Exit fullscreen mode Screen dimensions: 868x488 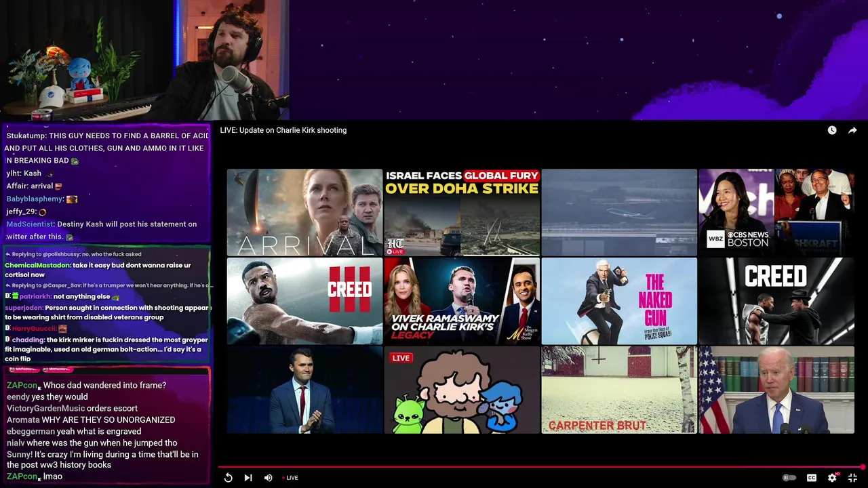coord(852,478)
